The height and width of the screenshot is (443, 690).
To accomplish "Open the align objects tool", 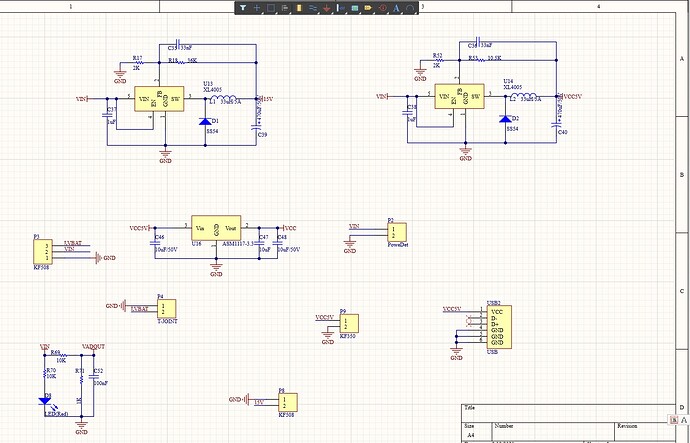I will [285, 7].
